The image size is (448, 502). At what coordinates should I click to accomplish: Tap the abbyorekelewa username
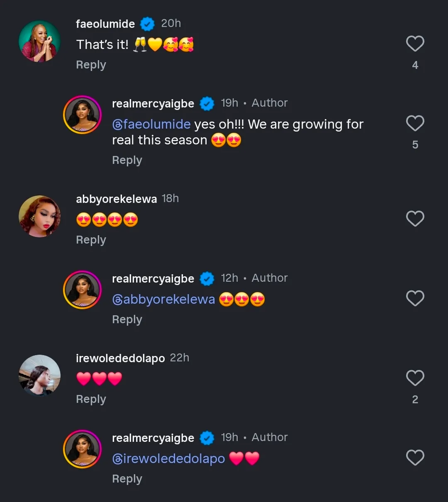(116, 199)
